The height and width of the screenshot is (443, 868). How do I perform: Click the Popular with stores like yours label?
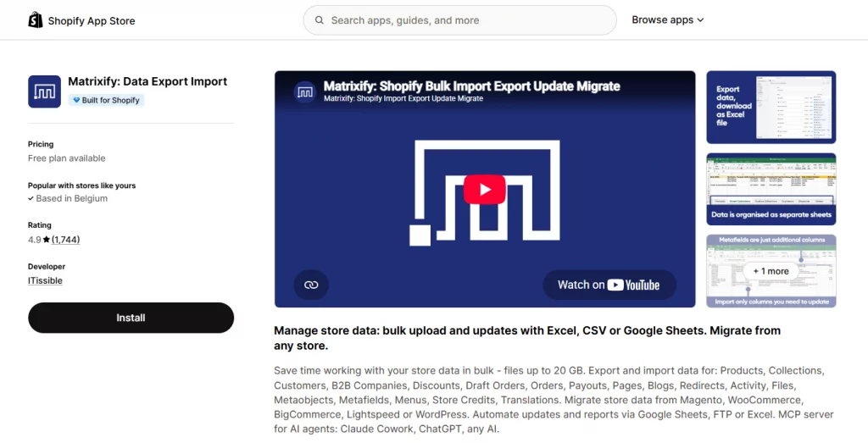(x=82, y=186)
